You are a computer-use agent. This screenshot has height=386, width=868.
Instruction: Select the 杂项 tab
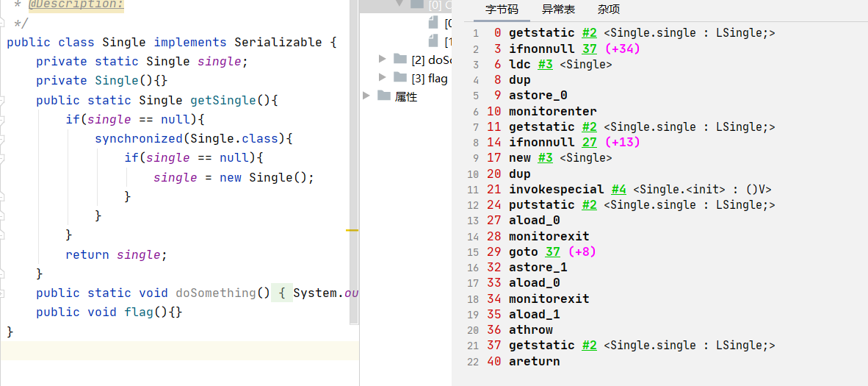[x=608, y=10]
